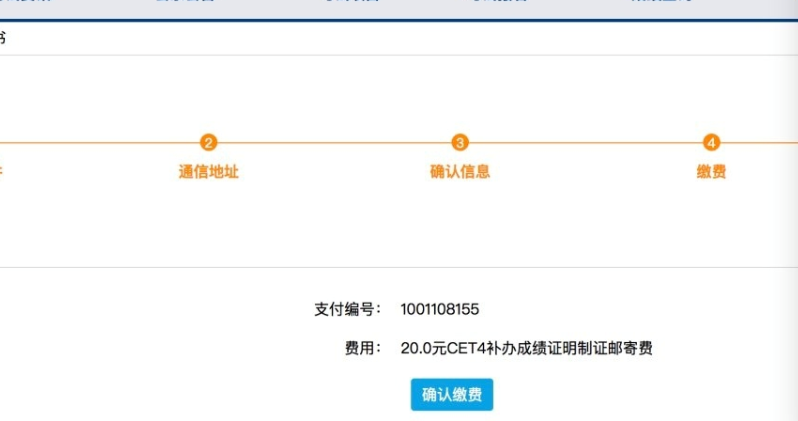
Task: Open the second cut-off top navigation item
Action: 185,3
